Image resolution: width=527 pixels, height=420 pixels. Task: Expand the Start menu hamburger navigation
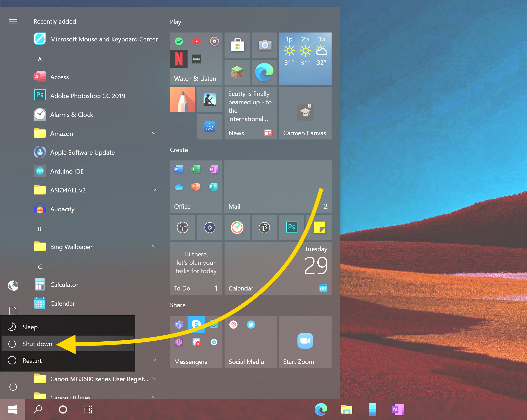(x=13, y=21)
